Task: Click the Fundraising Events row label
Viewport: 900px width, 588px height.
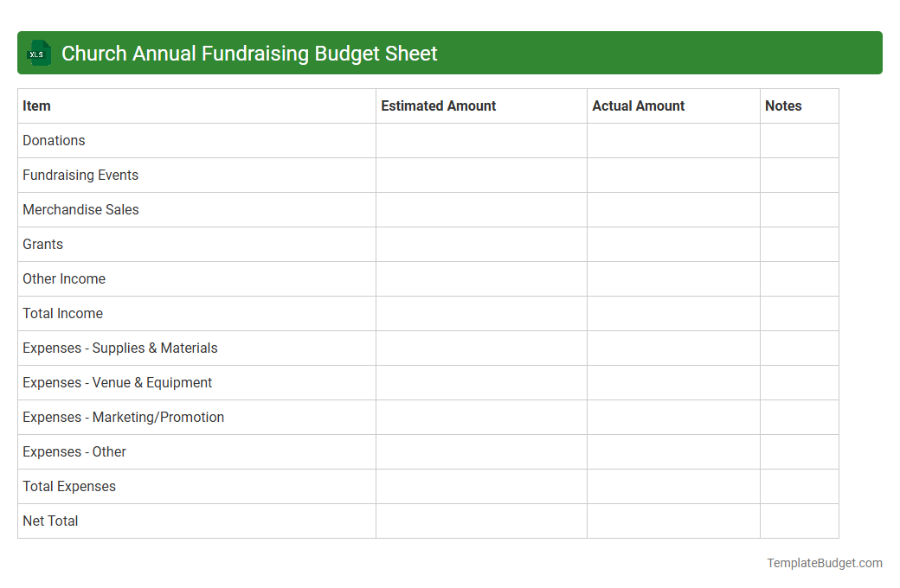Action: [x=80, y=175]
